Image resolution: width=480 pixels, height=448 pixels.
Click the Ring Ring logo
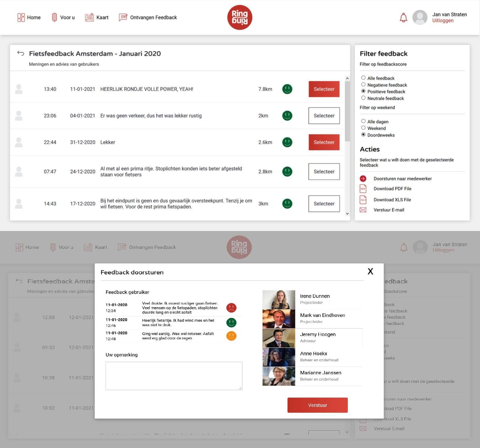[239, 17]
